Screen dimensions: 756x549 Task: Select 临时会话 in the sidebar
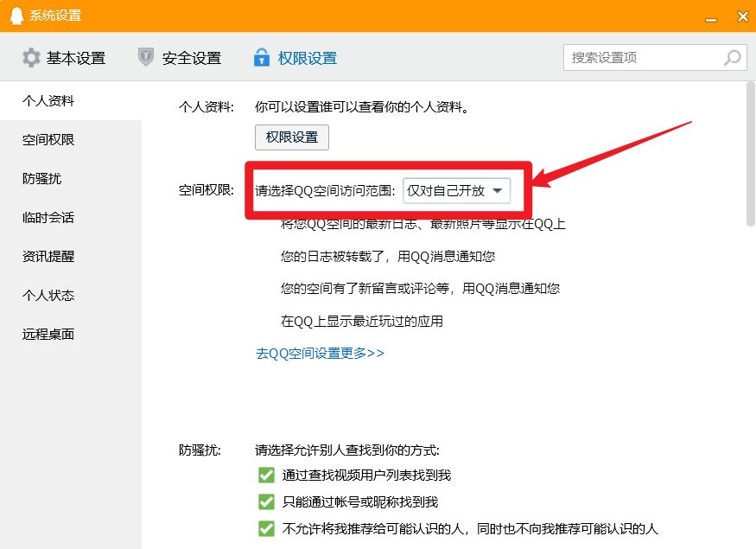point(71,218)
